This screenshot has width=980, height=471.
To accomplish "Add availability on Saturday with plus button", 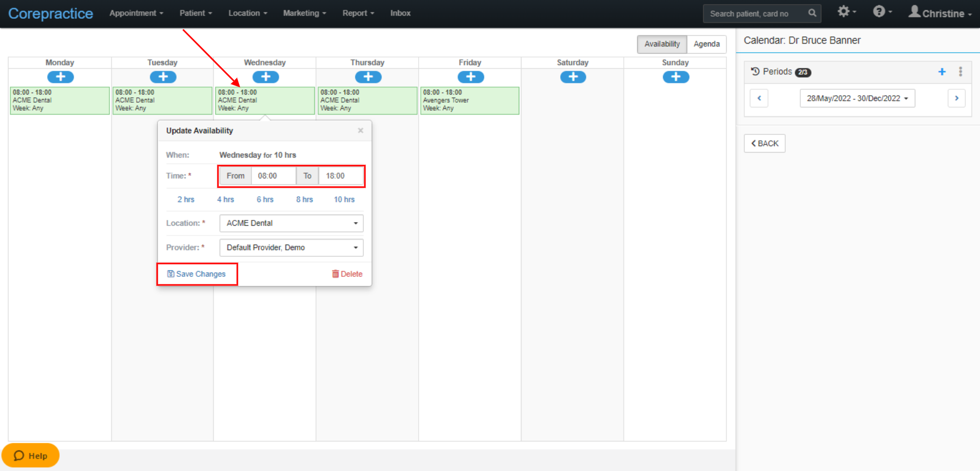I will (x=573, y=77).
